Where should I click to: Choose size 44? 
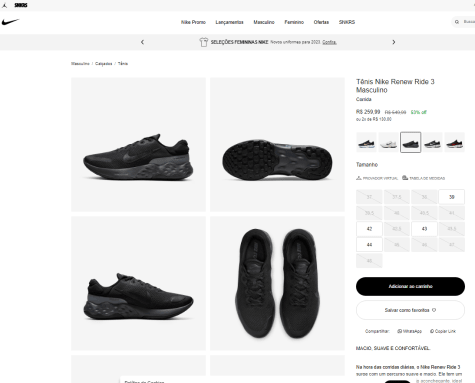click(x=369, y=245)
